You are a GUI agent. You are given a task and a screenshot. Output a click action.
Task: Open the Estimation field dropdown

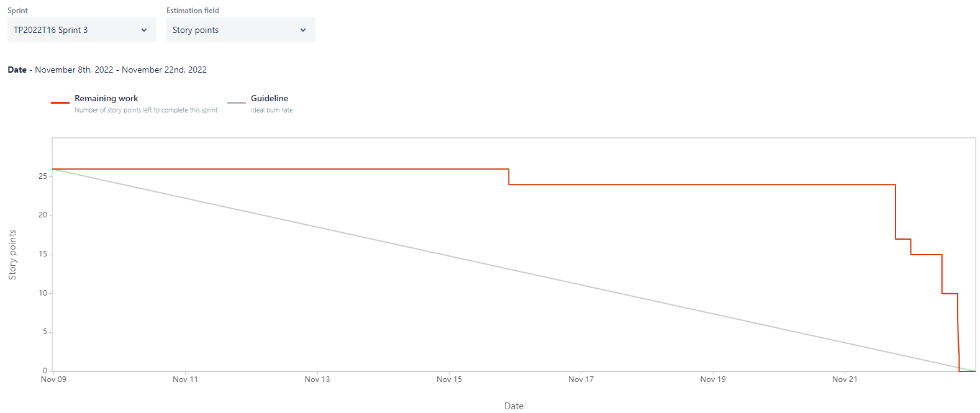pos(240,29)
